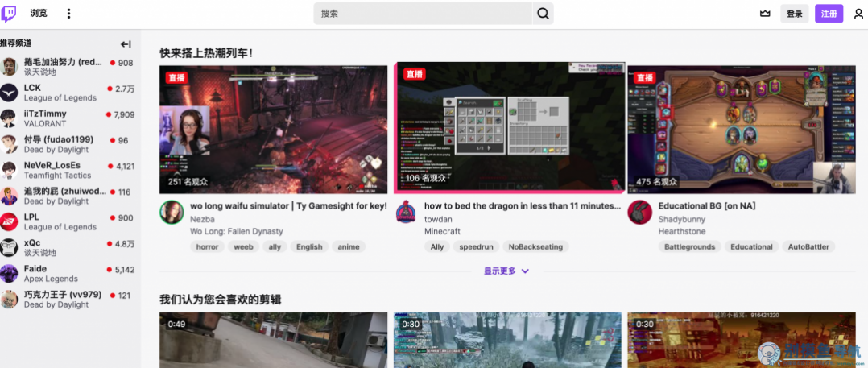The width and height of the screenshot is (868, 368).
Task: Open Wo Long: Fallen Dynasty category link
Action: pyautogui.click(x=237, y=231)
